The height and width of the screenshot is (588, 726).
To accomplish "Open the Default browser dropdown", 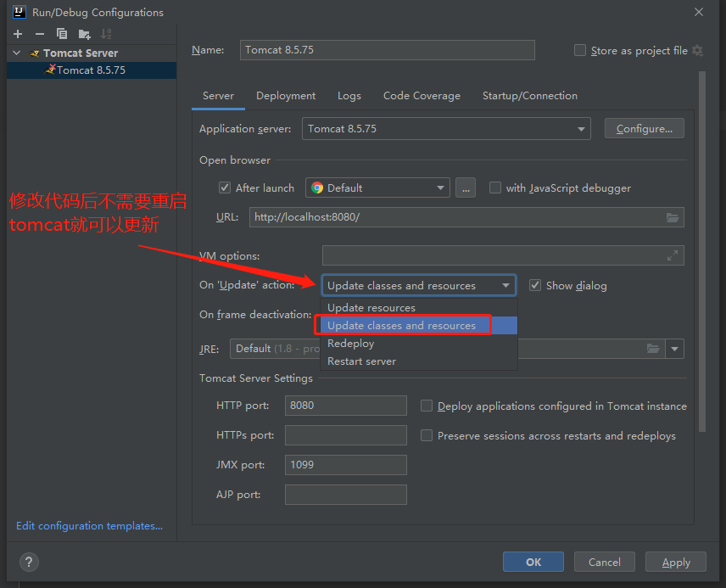I will pyautogui.click(x=377, y=188).
